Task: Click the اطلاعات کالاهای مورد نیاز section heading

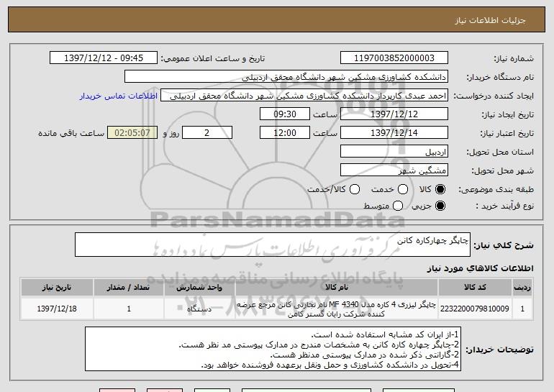Action: click(480, 268)
